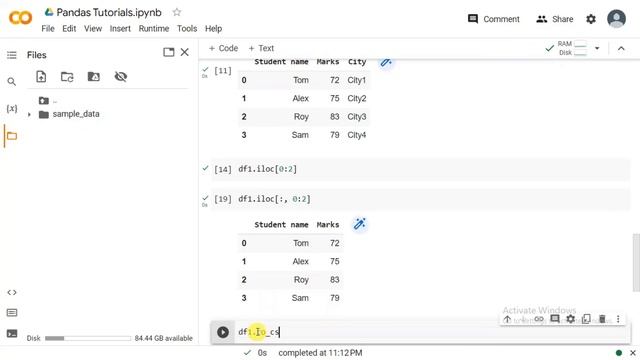Viewport: 640px width, 360px height.
Task: Open the user account avatar
Action: (x=616, y=19)
